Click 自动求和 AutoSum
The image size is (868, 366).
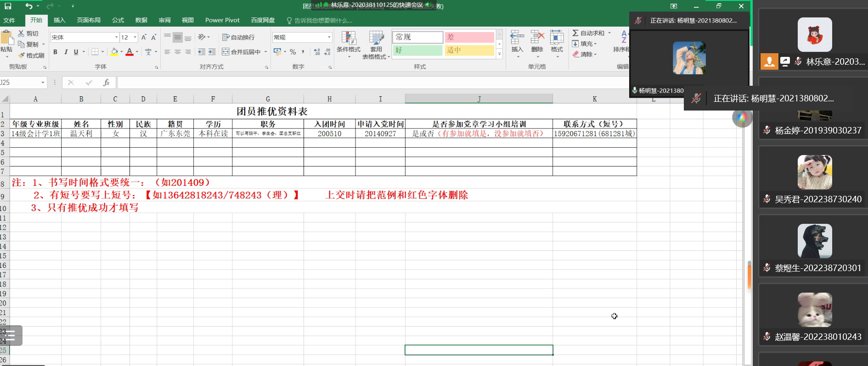(x=588, y=33)
